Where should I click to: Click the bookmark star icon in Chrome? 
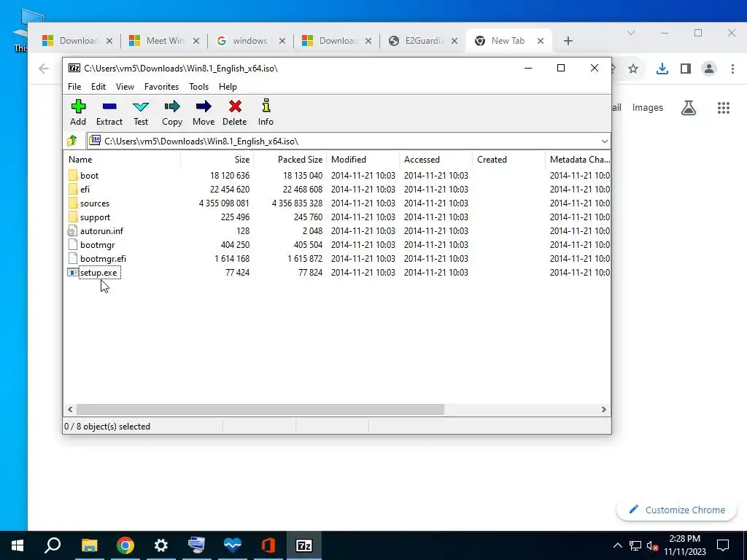[x=632, y=69]
